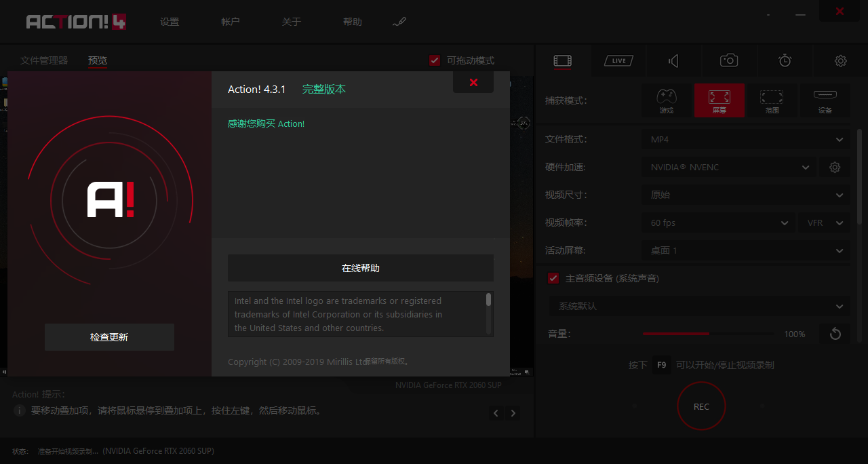The width and height of the screenshot is (868, 464).
Task: Switch to the 文件管理器 tab
Action: 43,60
